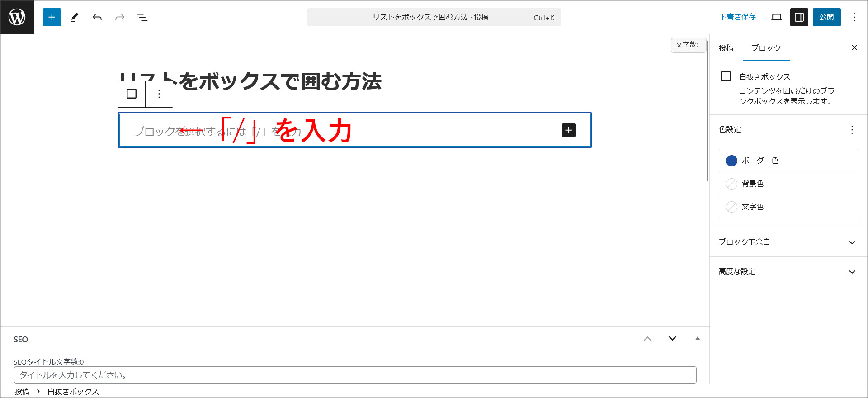This screenshot has width=868, height=398.
Task: Undo the last change
Action: tap(97, 17)
